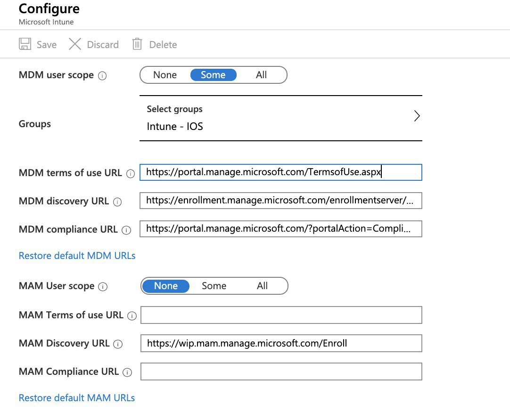Click the Save label in toolbar
This screenshot has height=420, width=510.
(x=47, y=45)
